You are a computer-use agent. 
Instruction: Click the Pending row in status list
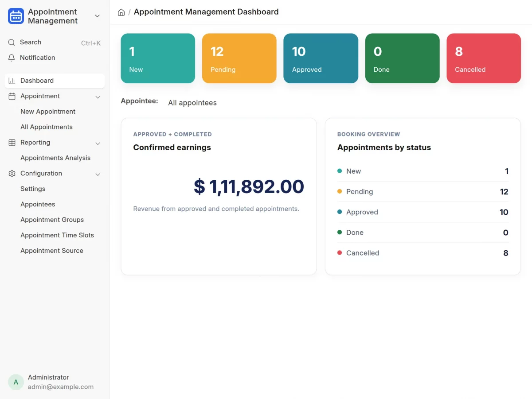(423, 192)
